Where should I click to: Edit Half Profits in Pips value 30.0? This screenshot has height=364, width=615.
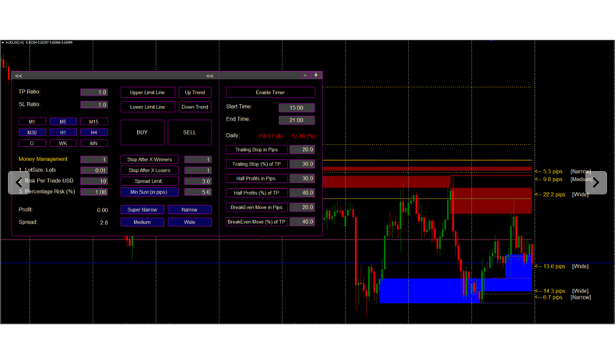tap(302, 179)
